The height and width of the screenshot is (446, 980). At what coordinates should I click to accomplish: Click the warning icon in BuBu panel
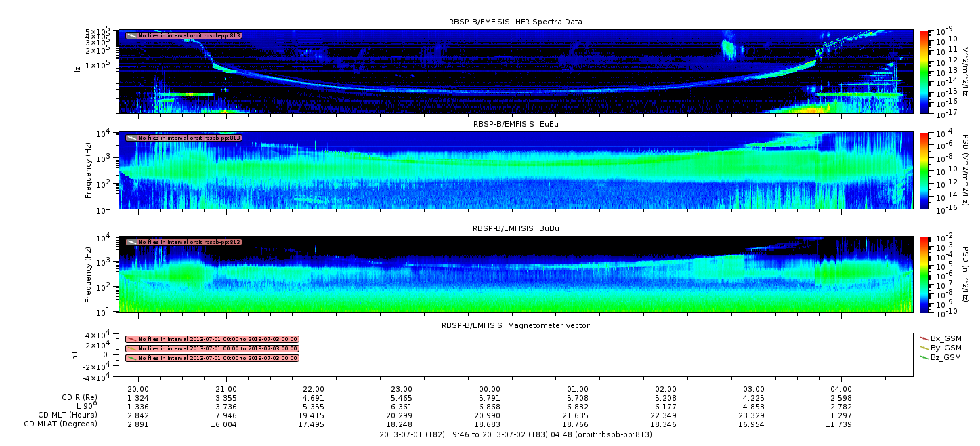131,242
